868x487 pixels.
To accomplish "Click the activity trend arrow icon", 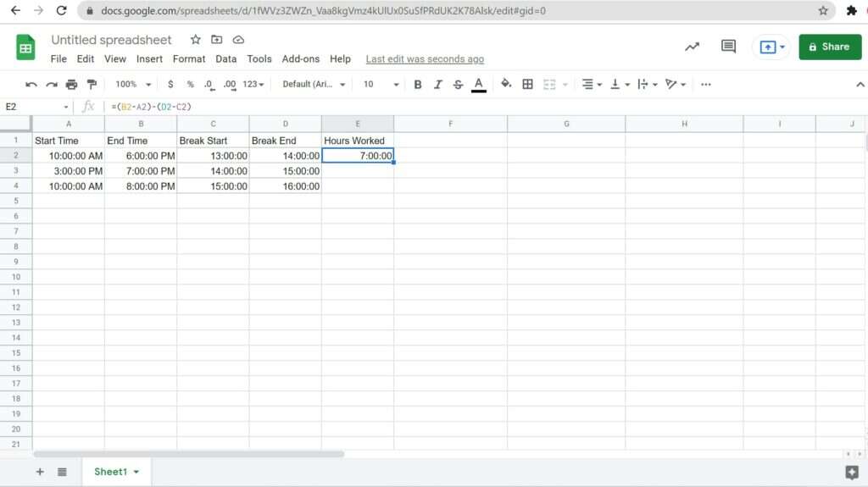I will (693, 47).
